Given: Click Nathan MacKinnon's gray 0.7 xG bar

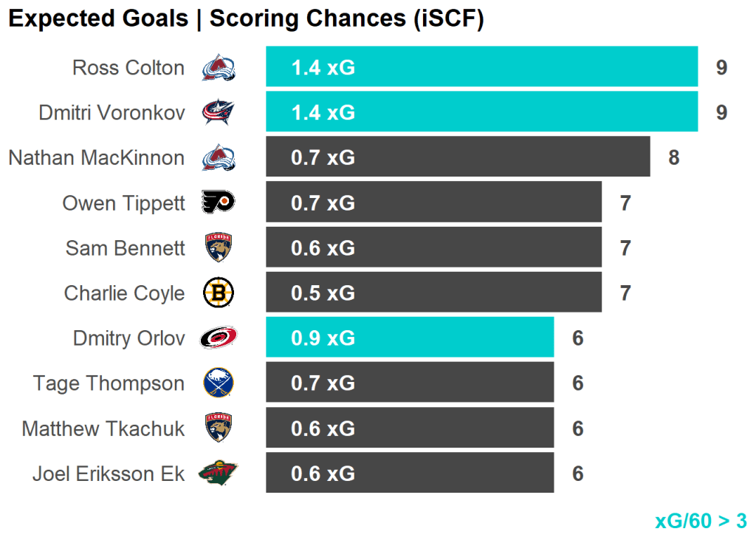Looking at the screenshot, I should [x=458, y=157].
